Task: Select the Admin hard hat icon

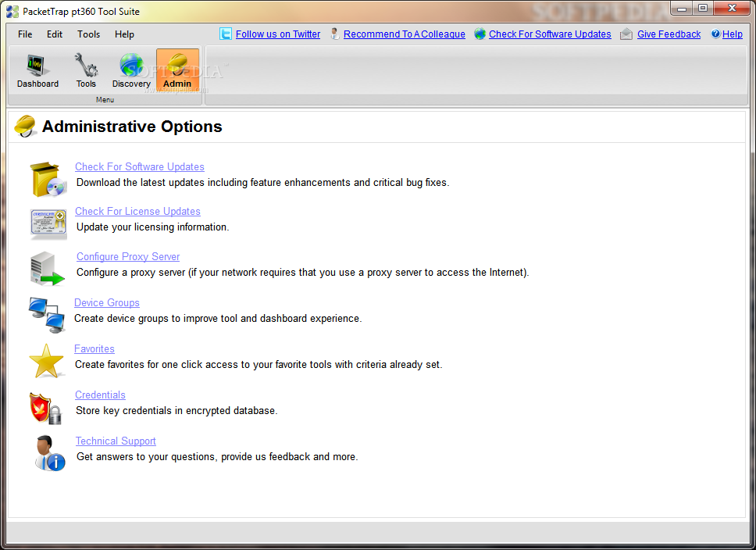Action: click(177, 70)
